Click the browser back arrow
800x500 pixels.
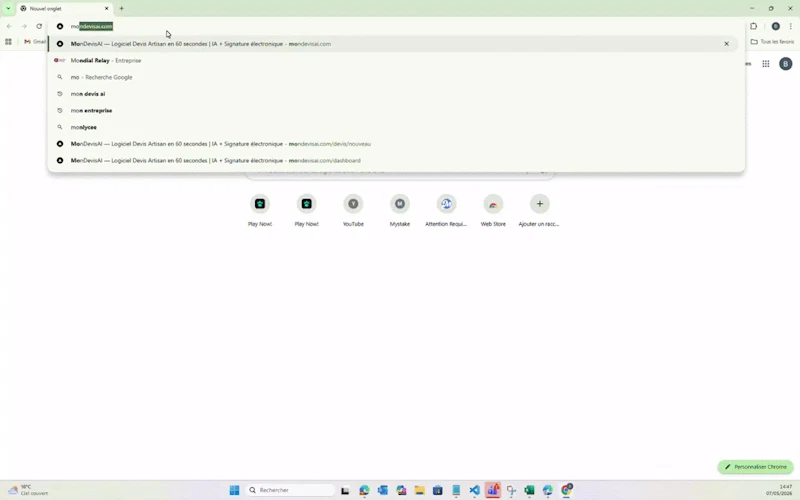9,26
